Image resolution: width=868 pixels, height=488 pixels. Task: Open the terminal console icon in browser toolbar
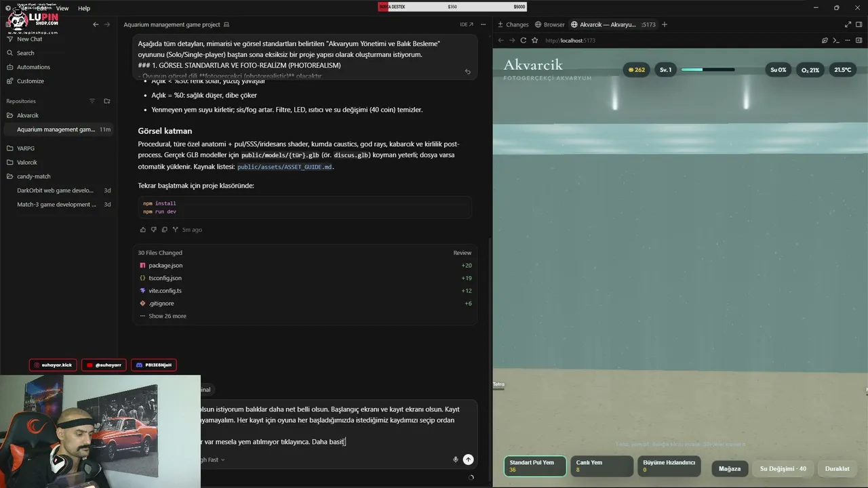pos(835,41)
